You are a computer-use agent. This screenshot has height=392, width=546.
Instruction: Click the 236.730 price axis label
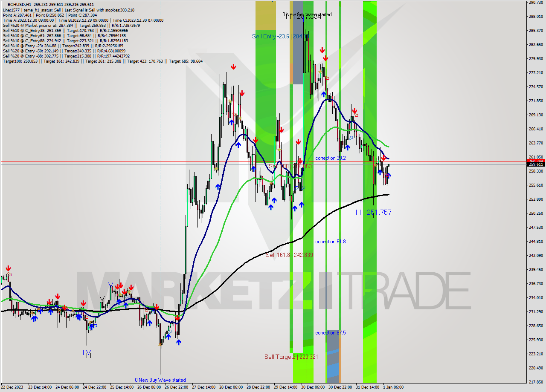[x=536, y=284]
